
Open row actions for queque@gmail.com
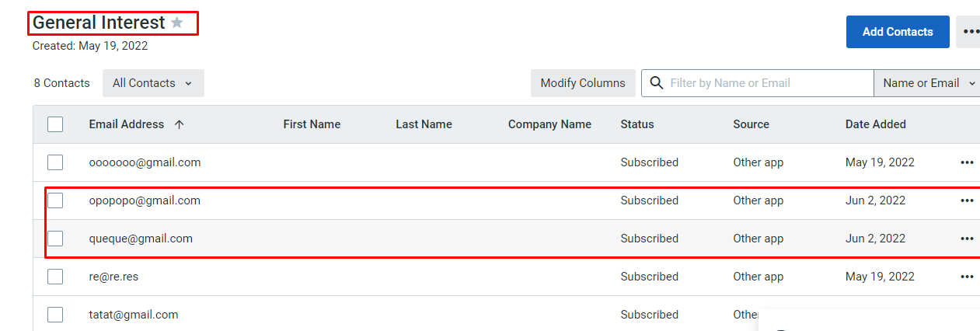coord(967,239)
